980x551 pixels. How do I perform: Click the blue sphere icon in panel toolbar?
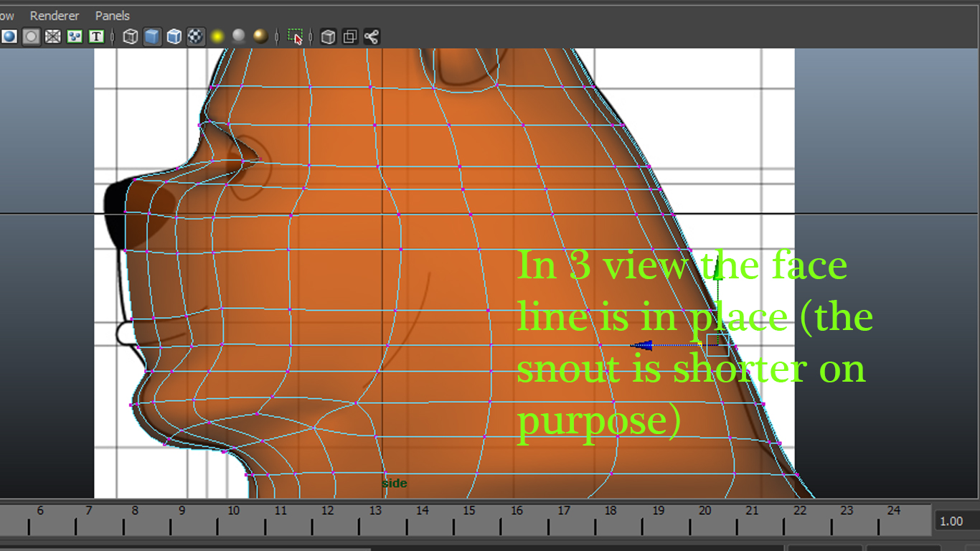click(9, 37)
